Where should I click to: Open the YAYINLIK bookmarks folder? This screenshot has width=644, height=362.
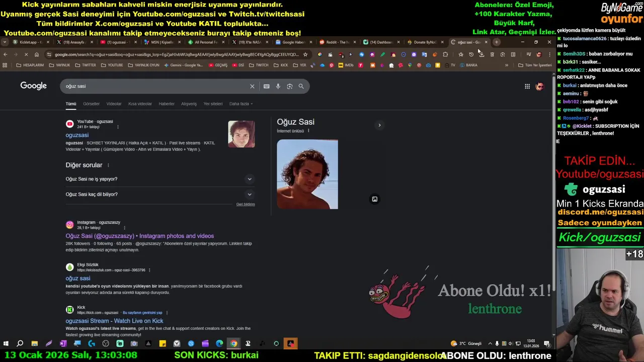tap(59, 65)
